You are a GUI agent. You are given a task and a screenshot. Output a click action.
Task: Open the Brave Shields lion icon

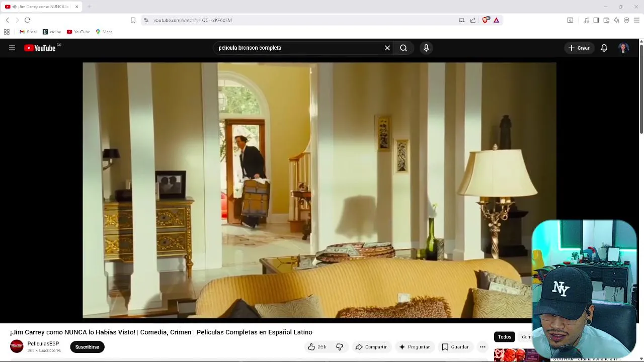click(486, 20)
